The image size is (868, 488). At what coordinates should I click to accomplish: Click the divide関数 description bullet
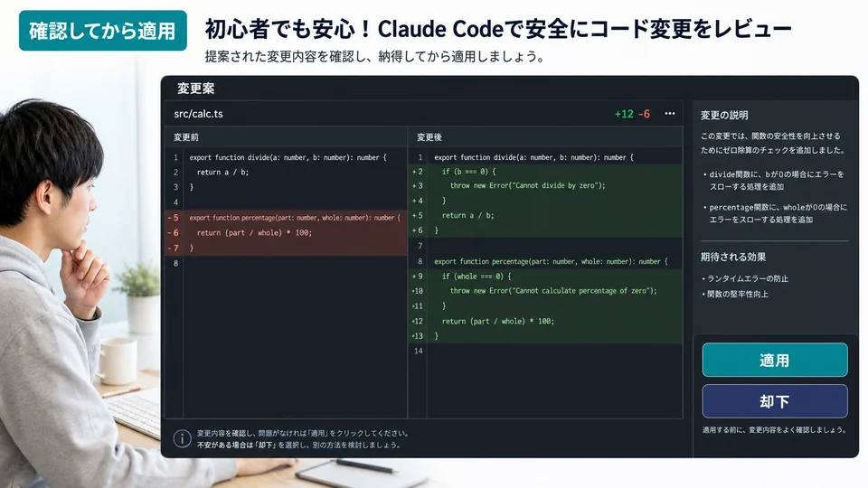[775, 181]
